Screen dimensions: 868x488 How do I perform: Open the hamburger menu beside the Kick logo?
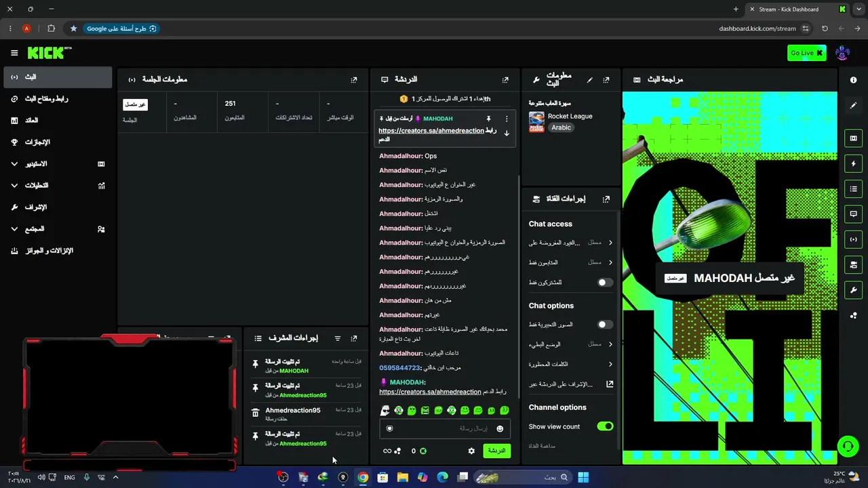[x=14, y=53]
